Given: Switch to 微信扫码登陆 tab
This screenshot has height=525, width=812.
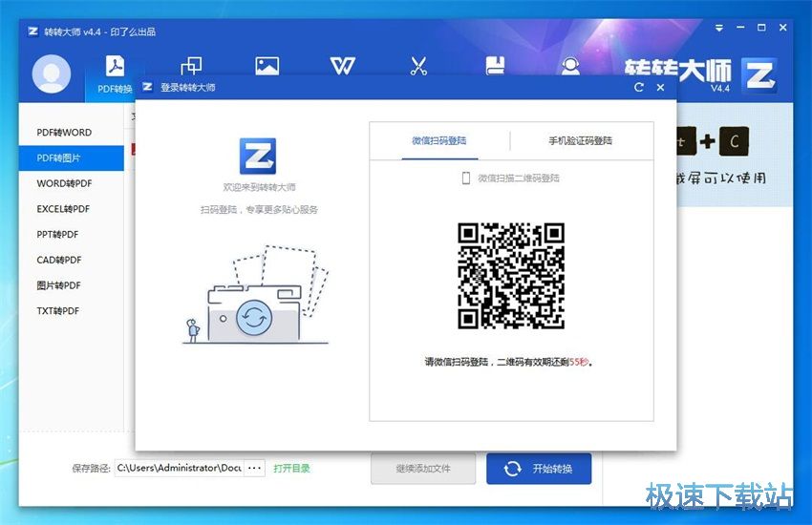Looking at the screenshot, I should (439, 140).
